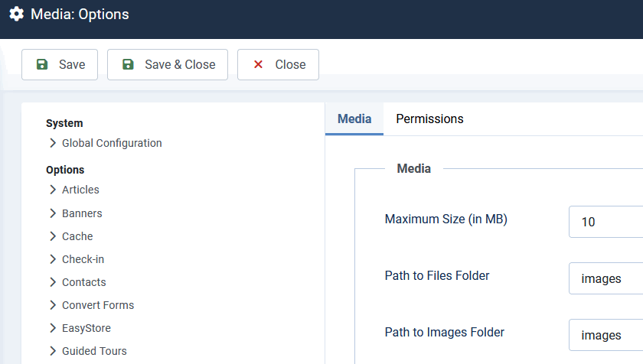The height and width of the screenshot is (364, 643).
Task: Click the red X icon on Close
Action: (x=259, y=65)
